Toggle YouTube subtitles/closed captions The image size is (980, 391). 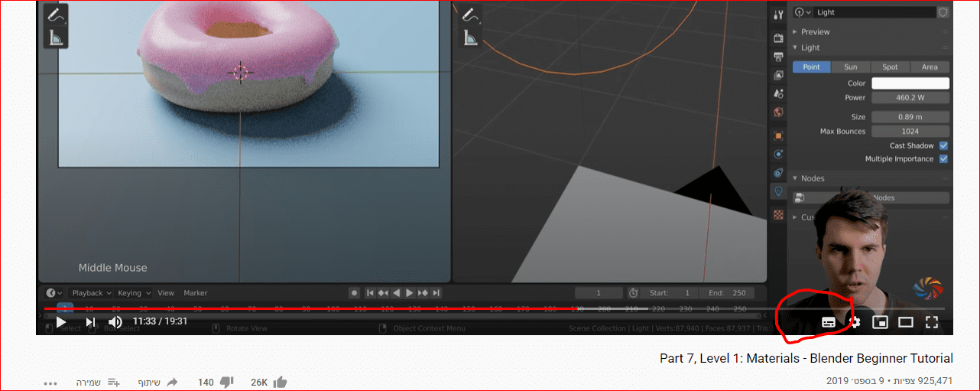[x=829, y=322]
